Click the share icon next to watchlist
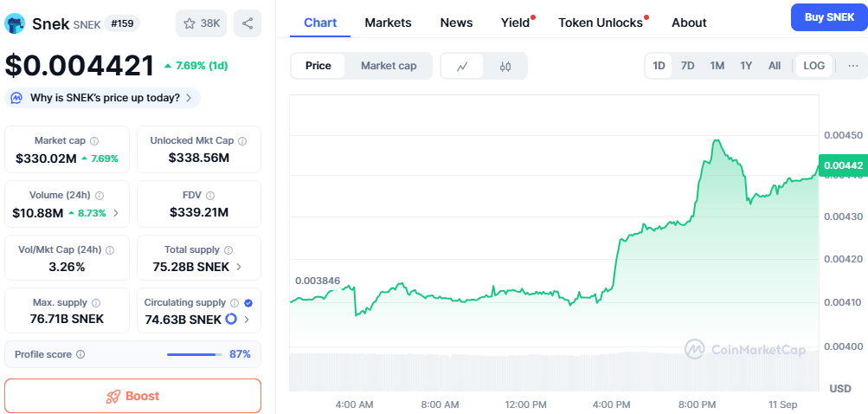 [248, 23]
